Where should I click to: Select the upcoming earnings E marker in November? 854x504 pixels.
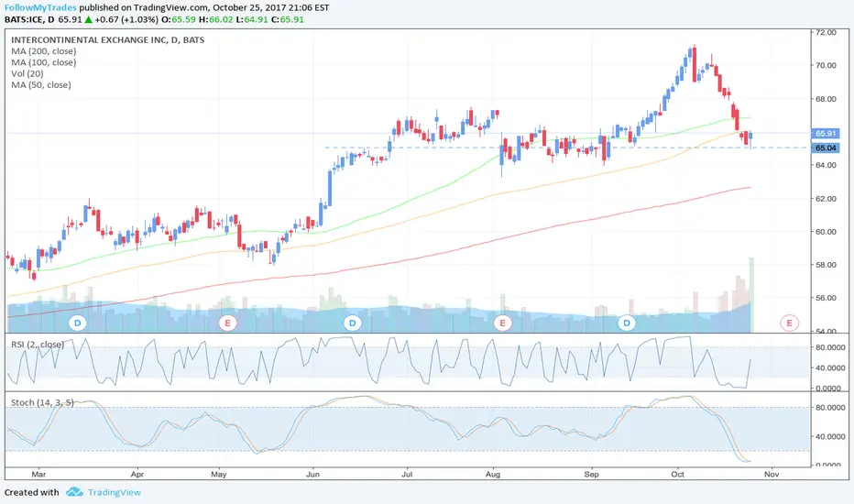pyautogui.click(x=789, y=323)
